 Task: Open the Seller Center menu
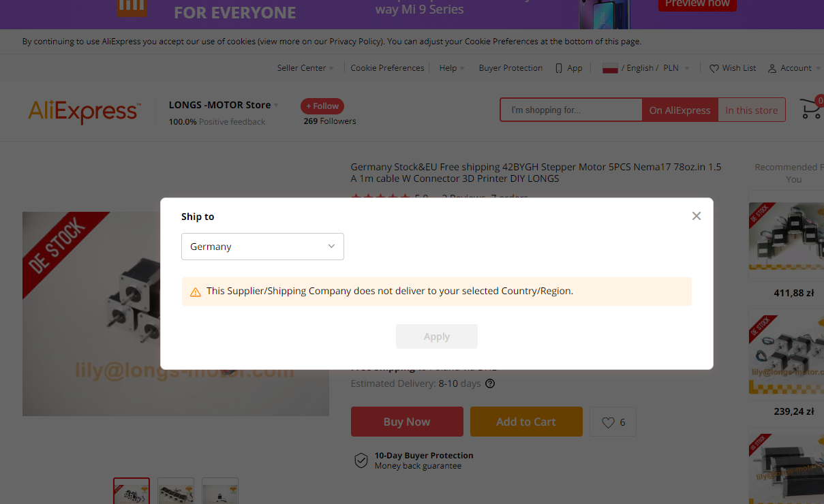(x=305, y=68)
